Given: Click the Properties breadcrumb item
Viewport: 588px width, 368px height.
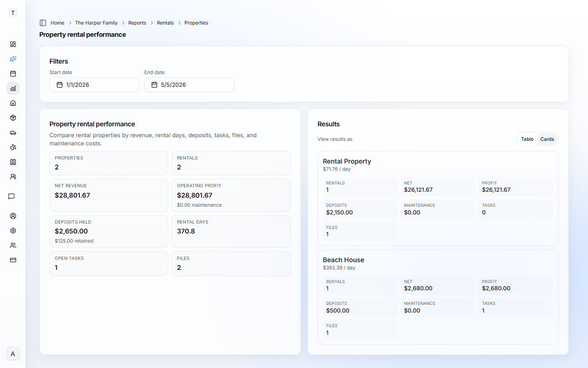Looking at the screenshot, I should click(x=196, y=23).
